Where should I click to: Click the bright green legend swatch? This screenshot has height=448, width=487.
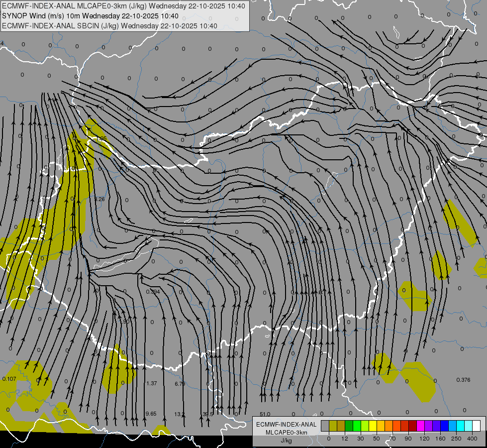pyautogui.click(x=357, y=426)
